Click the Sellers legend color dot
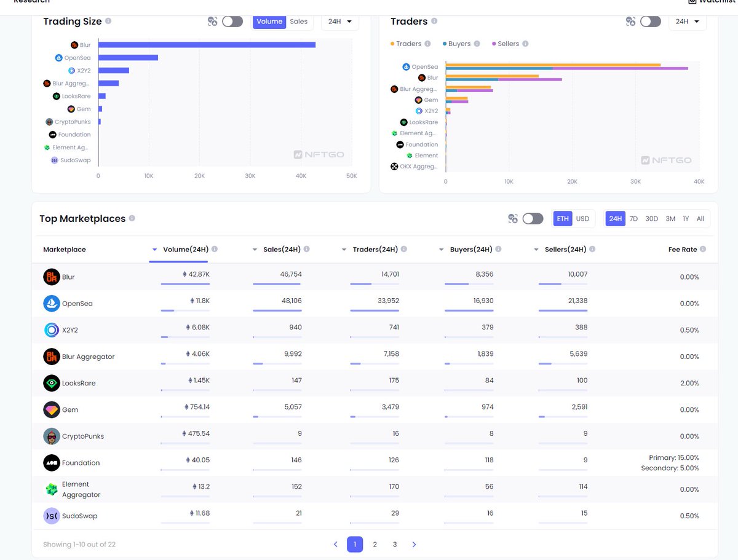738x560 pixels. [493, 44]
